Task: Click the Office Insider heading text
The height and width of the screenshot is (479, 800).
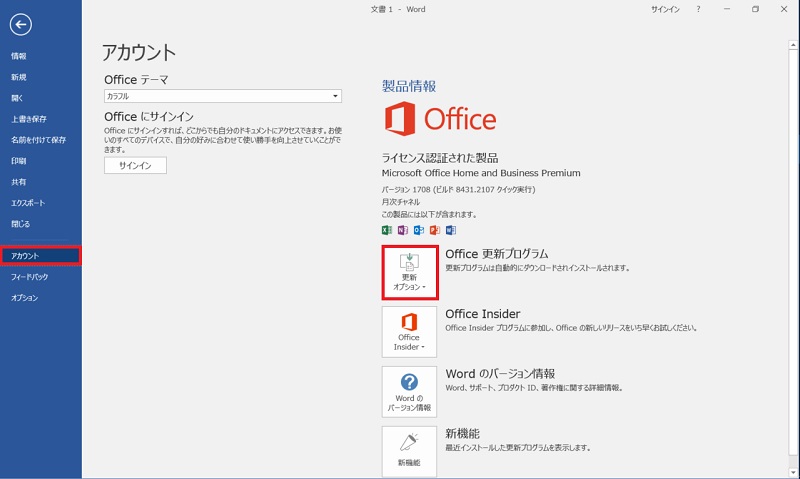Action: [483, 314]
